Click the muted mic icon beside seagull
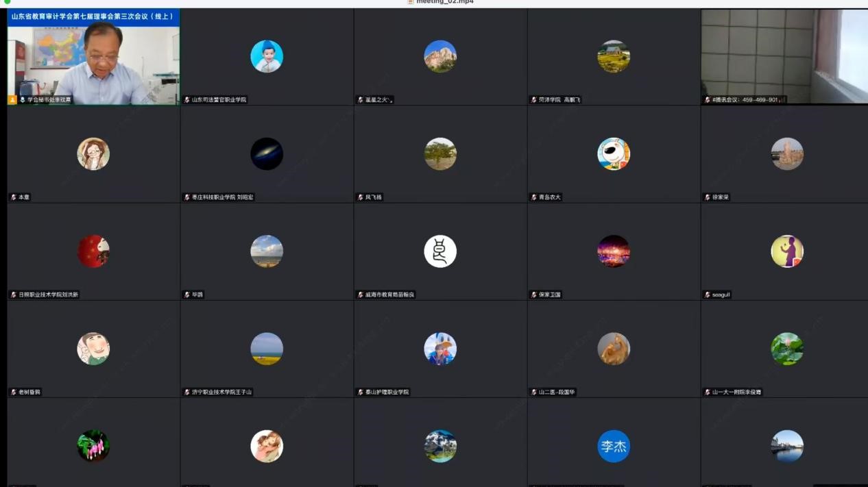Image resolution: width=868 pixels, height=487 pixels. [707, 295]
